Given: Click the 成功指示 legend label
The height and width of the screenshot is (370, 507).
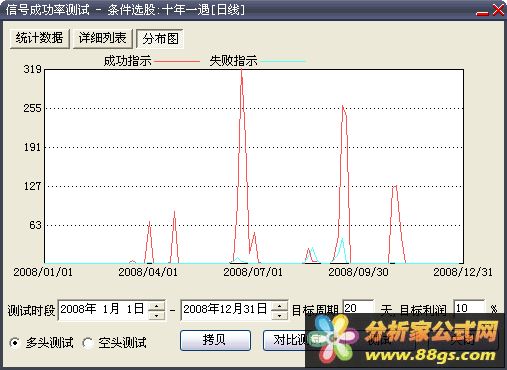Looking at the screenshot, I should click(x=127, y=61).
